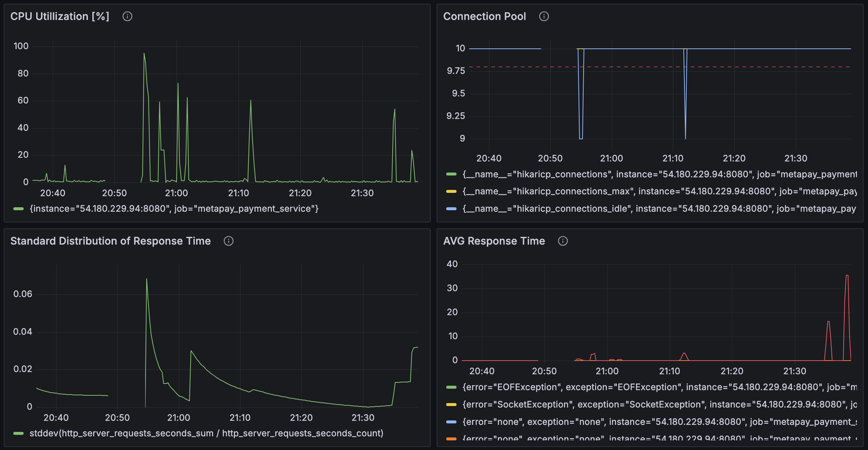Image resolution: width=868 pixels, height=450 pixels.
Task: Open Standard Distribution of Response Time title menu
Action: click(110, 241)
